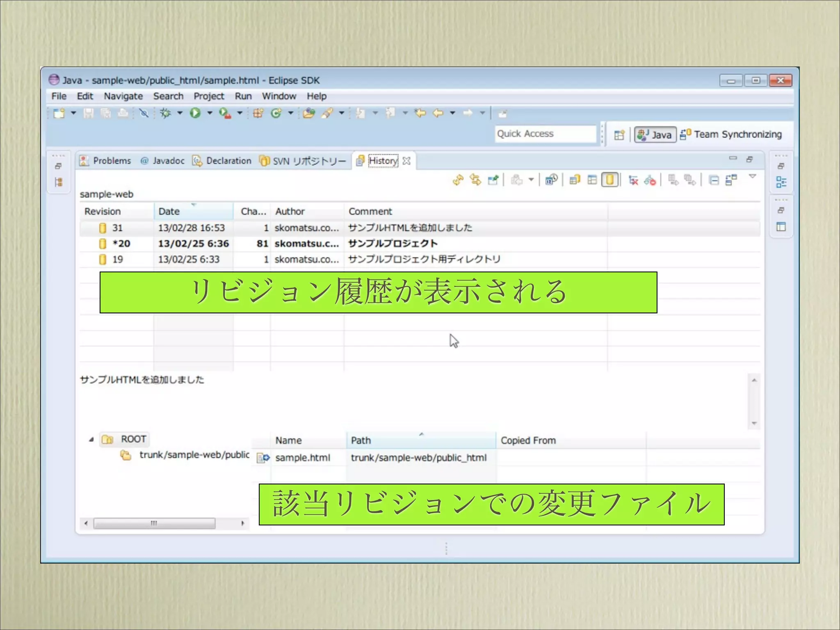
Task: Sort by the Path column header
Action: pos(421,441)
